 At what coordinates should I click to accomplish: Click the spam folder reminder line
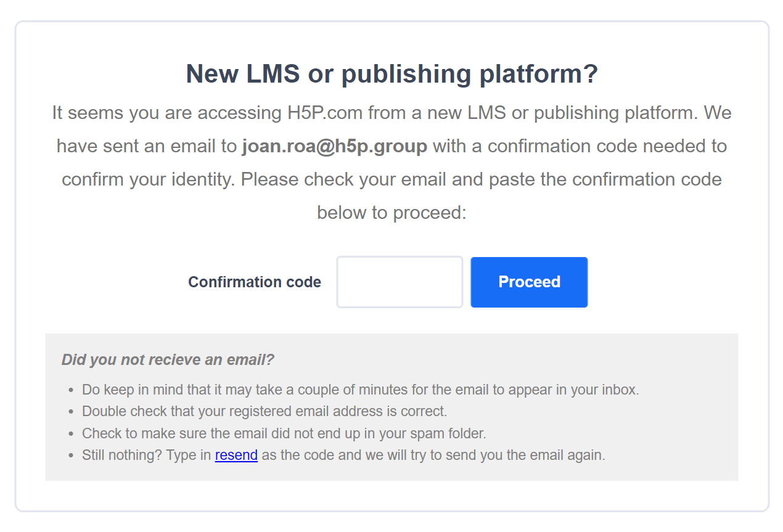(x=284, y=433)
